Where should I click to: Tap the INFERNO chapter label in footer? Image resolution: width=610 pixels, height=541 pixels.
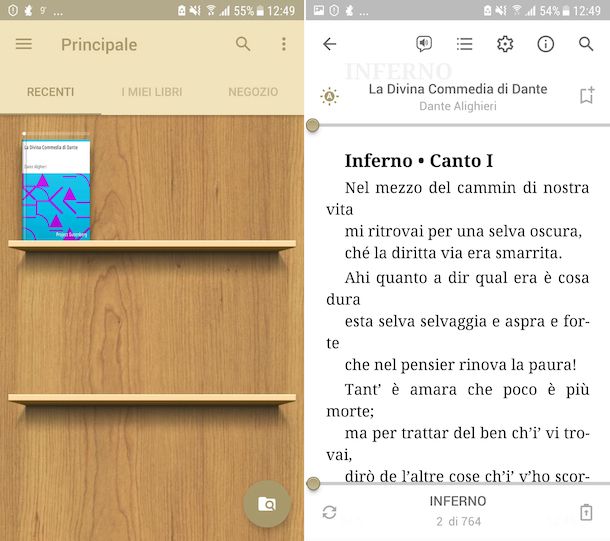pyautogui.click(x=458, y=501)
